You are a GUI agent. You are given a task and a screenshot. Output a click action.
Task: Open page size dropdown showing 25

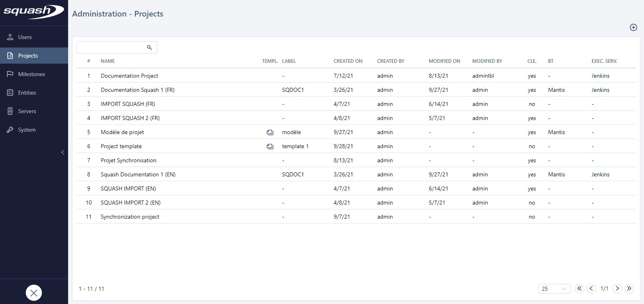555,289
